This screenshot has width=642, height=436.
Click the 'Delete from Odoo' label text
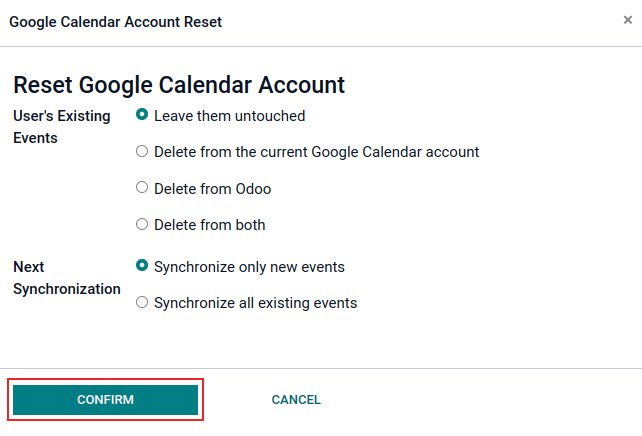pyautogui.click(x=212, y=189)
